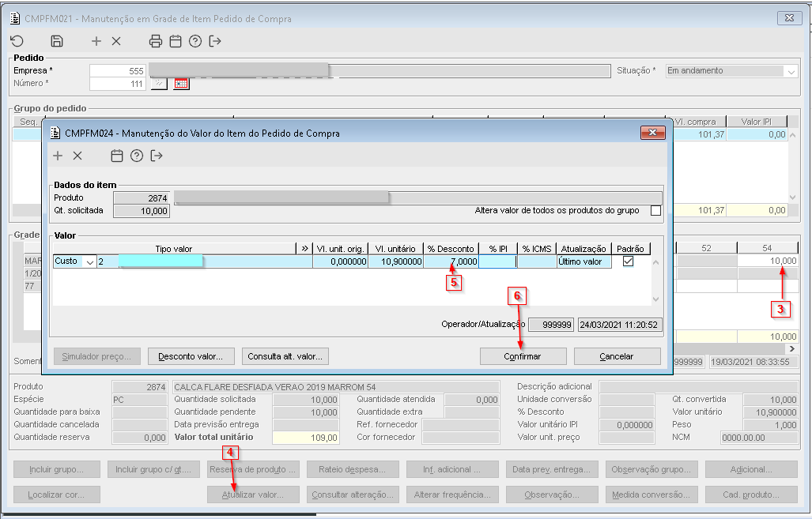Click the Incluir grupo c/ qt.... button
Viewport: 812px width, 519px height.
[x=153, y=470]
